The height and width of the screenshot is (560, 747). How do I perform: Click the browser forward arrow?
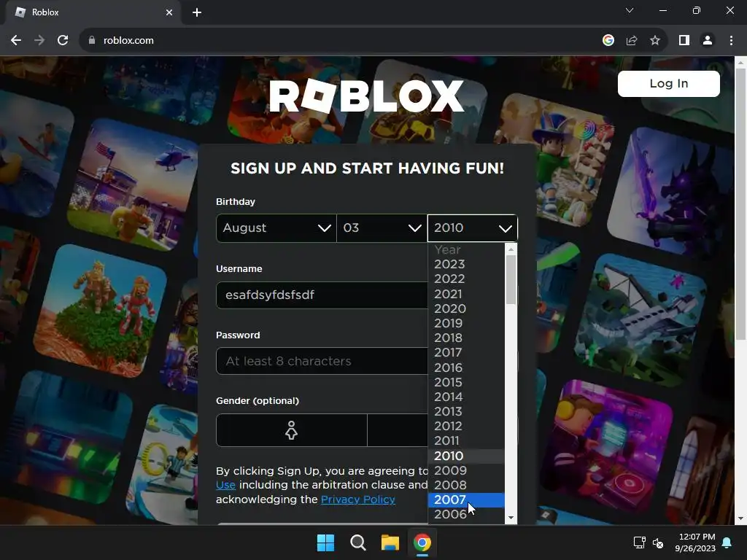coord(39,41)
